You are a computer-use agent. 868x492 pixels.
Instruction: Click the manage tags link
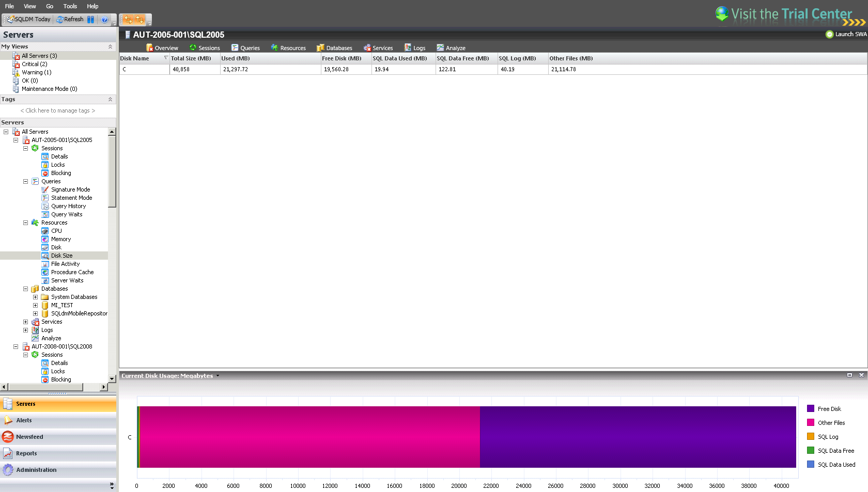pyautogui.click(x=58, y=110)
